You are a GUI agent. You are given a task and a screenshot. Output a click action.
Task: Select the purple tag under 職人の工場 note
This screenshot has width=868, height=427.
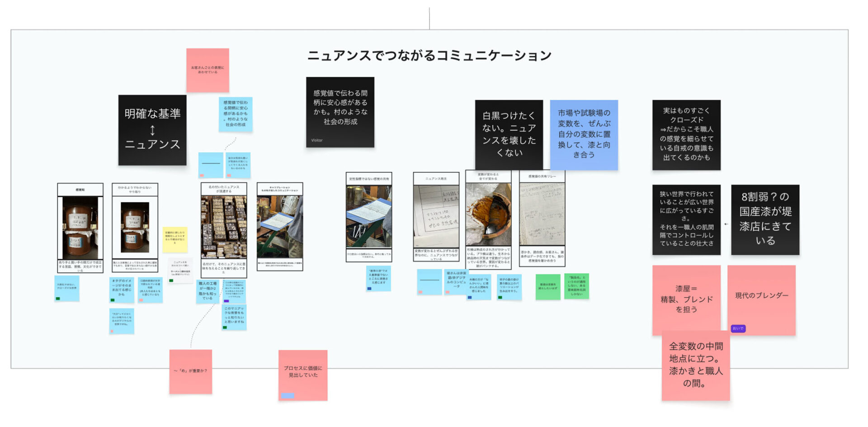point(226,301)
